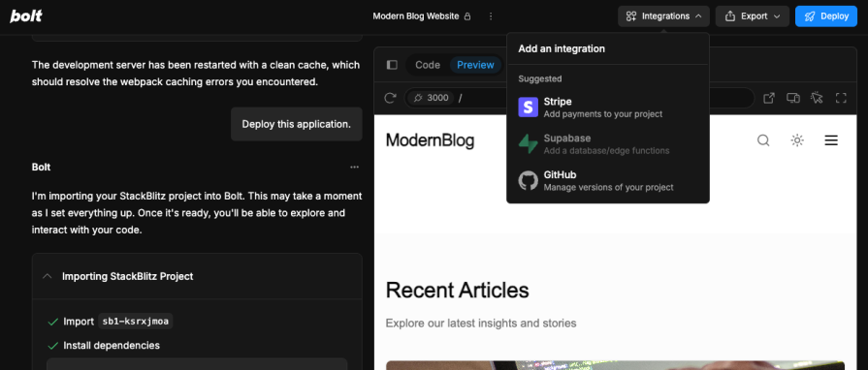Toggle the sidebar panel icon

click(392, 65)
